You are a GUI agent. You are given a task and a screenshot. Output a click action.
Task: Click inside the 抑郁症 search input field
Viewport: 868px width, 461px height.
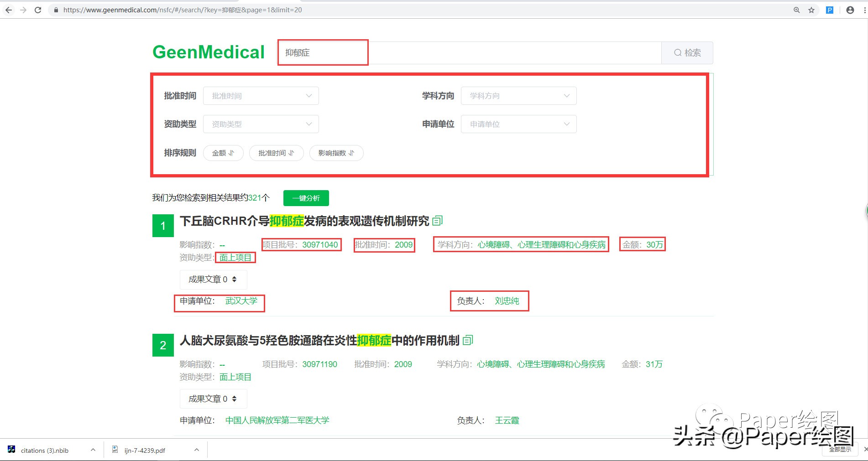pyautogui.click(x=323, y=52)
